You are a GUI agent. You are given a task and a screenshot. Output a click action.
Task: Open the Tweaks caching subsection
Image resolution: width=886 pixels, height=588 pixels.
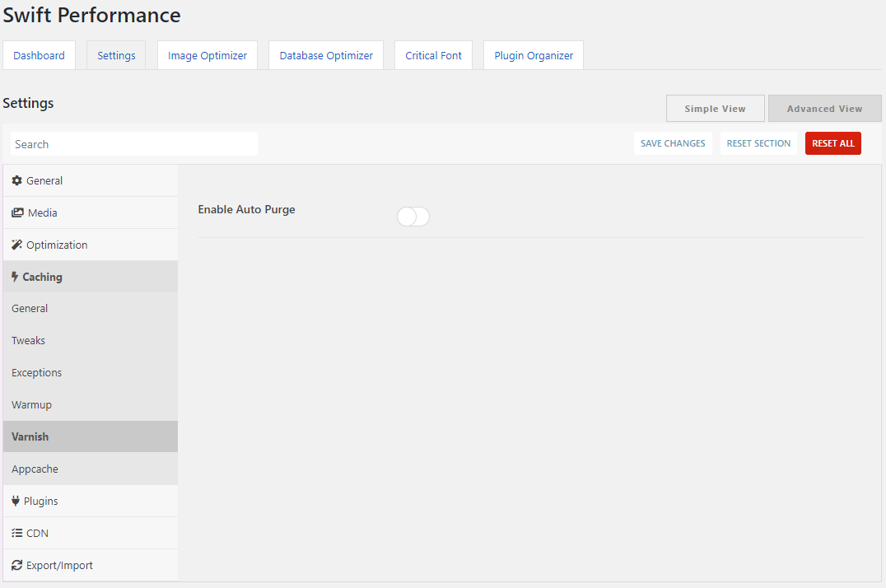pos(91,340)
